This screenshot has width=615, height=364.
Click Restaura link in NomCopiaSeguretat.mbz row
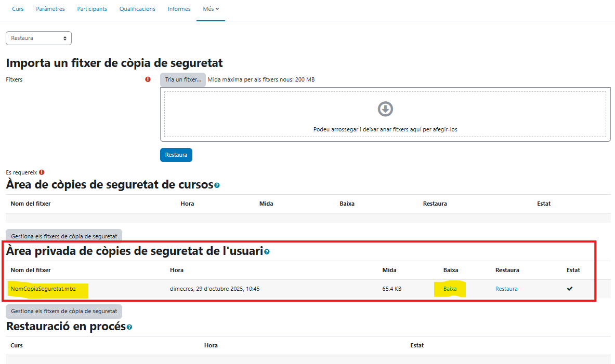point(506,289)
